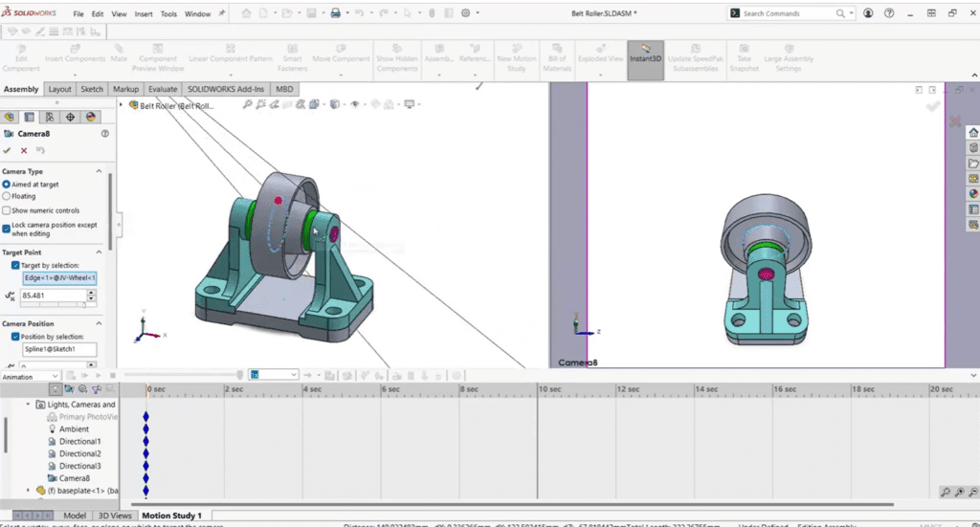Enable Show numeric controls checkbox
This screenshot has height=527, width=980.
pyautogui.click(x=7, y=210)
